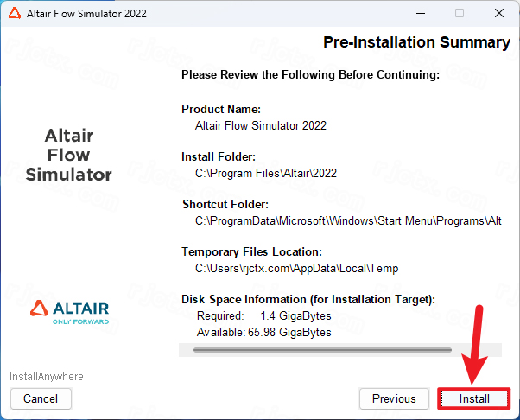Viewport: 520px width, 420px height.
Task: Click the horizontal scrollbar thumb
Action: point(322,350)
